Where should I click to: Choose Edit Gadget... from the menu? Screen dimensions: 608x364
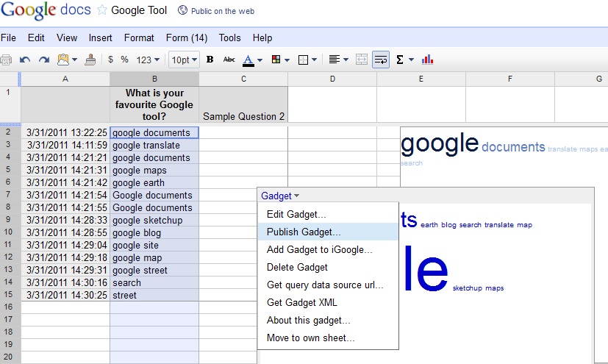pos(328,215)
